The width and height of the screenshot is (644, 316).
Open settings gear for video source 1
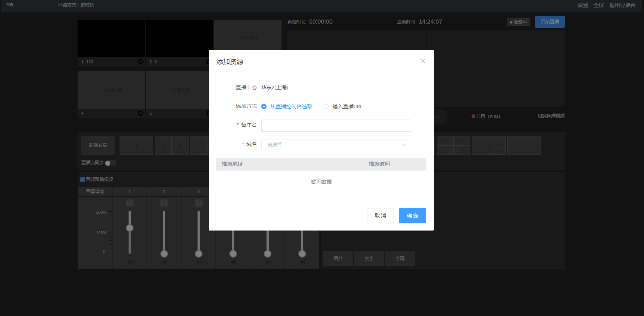click(141, 62)
